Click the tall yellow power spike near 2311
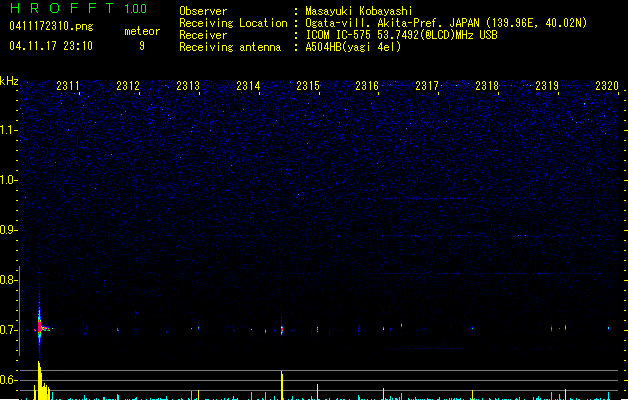 [40, 380]
